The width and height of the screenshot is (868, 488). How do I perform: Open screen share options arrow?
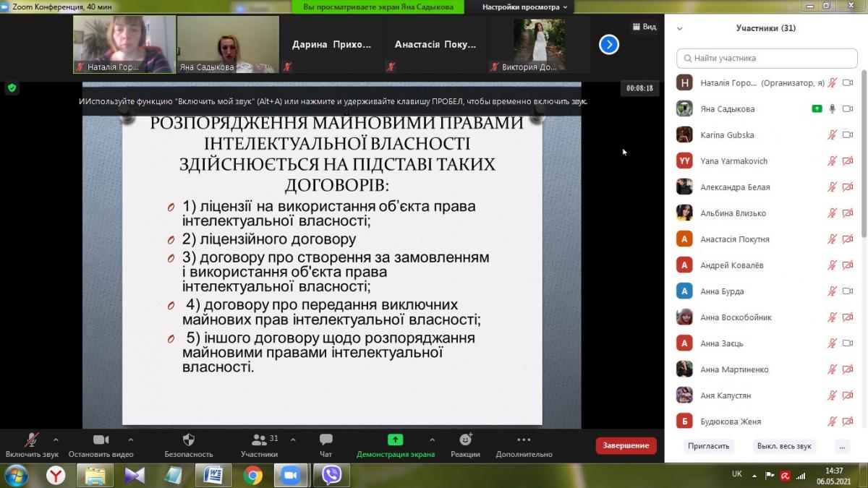(433, 440)
